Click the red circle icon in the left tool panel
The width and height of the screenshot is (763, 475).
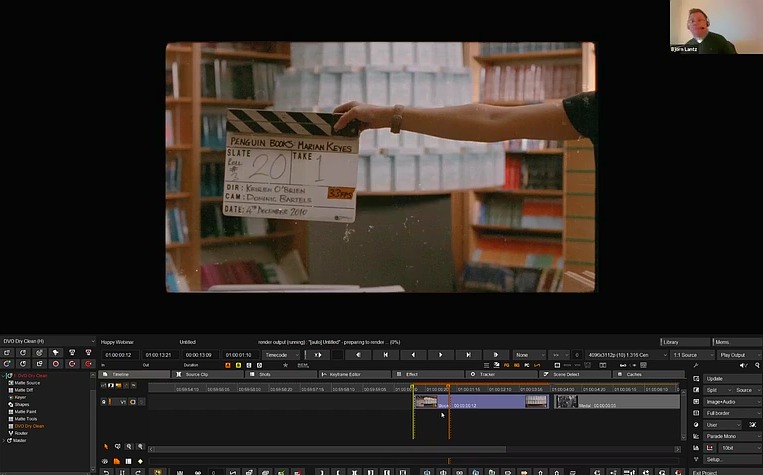tap(56, 364)
